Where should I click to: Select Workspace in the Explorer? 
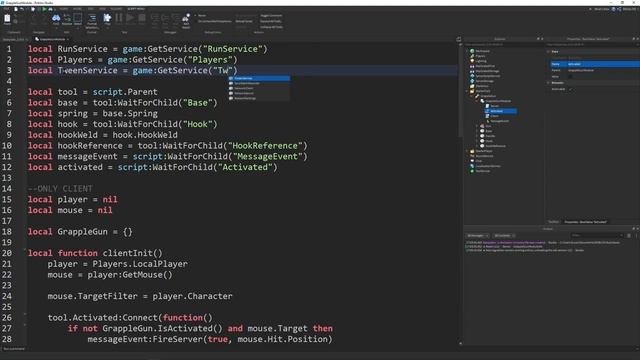(482, 51)
